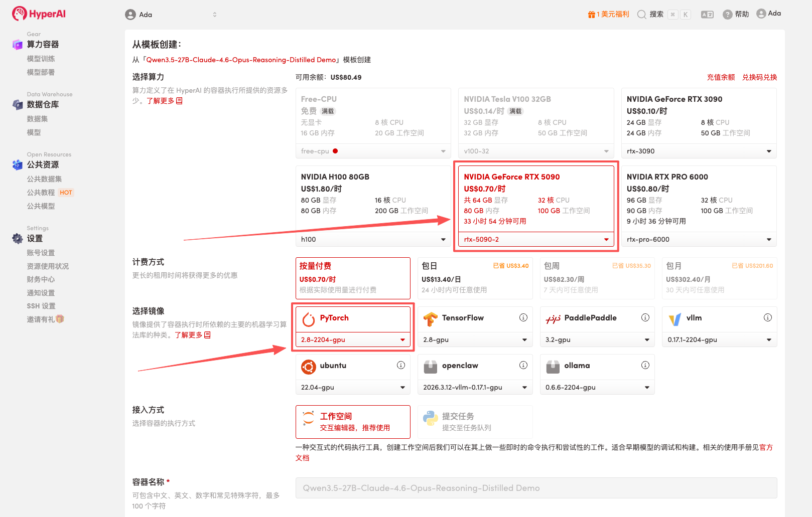Click the 充值余额 link

coord(721,77)
